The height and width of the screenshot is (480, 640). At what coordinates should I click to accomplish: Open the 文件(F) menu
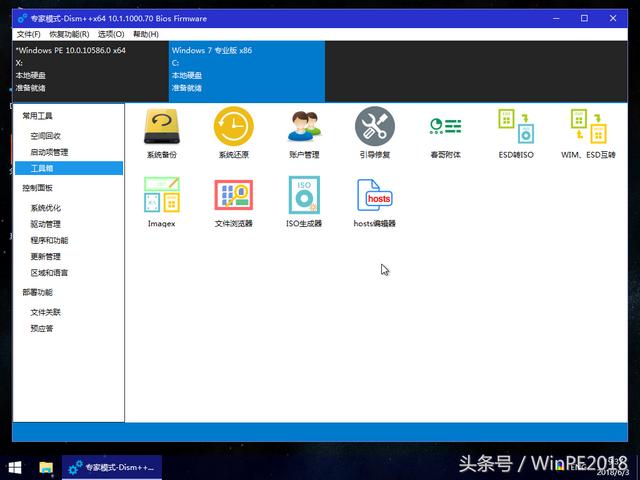[x=29, y=34]
